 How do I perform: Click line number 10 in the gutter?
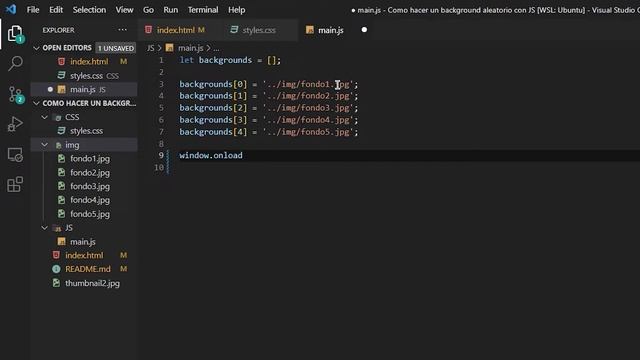click(159, 167)
